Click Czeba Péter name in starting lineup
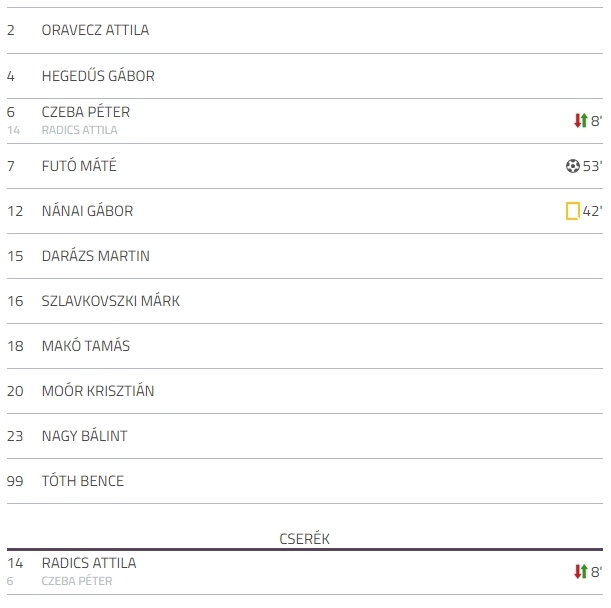The image size is (611, 608). click(x=86, y=112)
